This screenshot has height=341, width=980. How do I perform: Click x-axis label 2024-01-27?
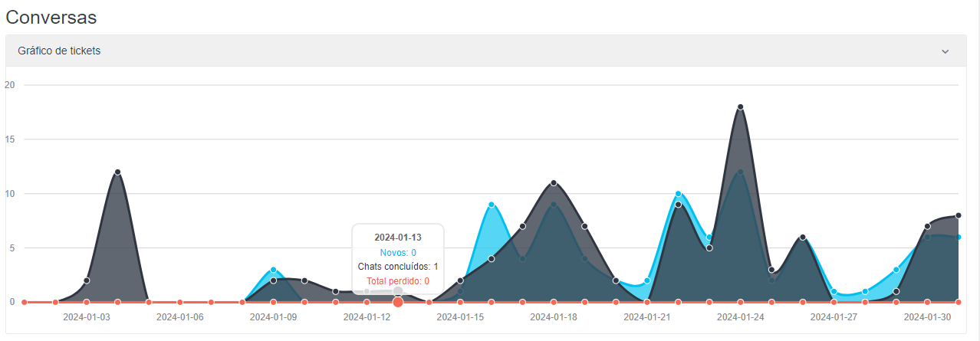click(x=834, y=316)
